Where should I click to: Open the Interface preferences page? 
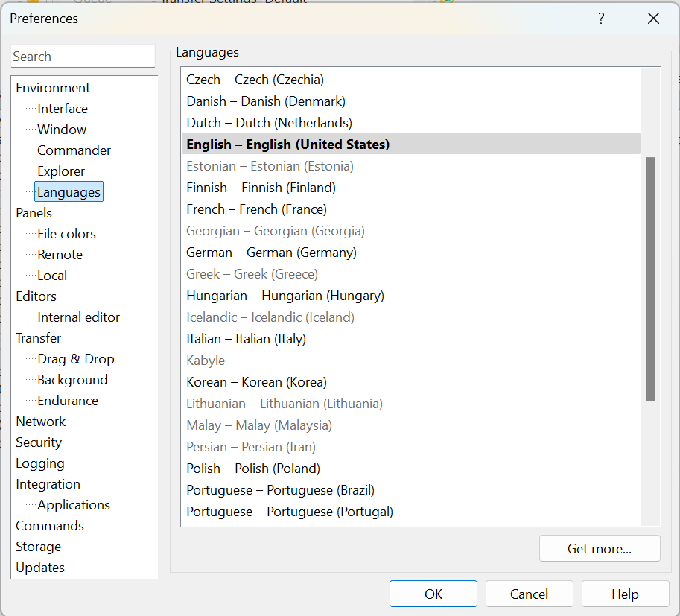tap(63, 109)
